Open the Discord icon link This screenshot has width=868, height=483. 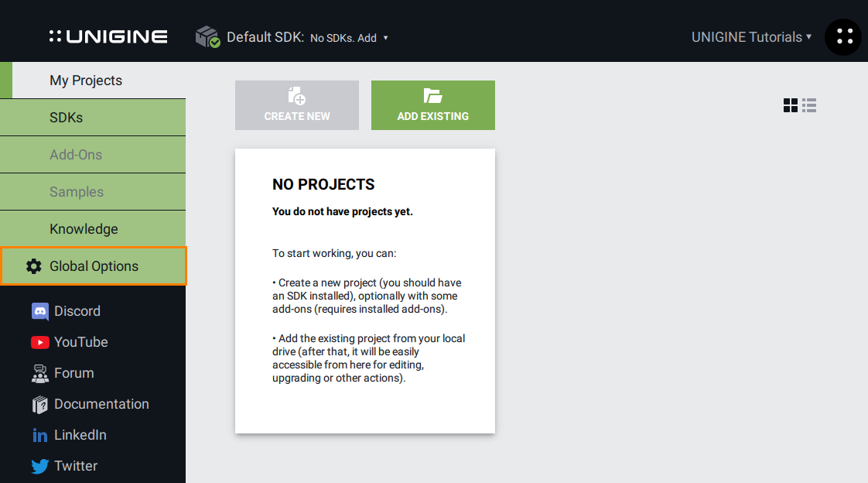coord(40,311)
